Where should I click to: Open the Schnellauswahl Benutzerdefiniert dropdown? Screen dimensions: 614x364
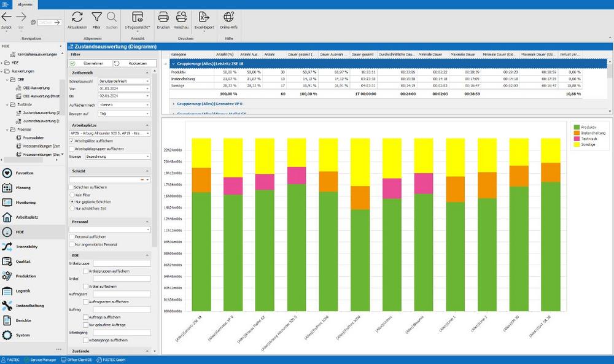coord(124,81)
